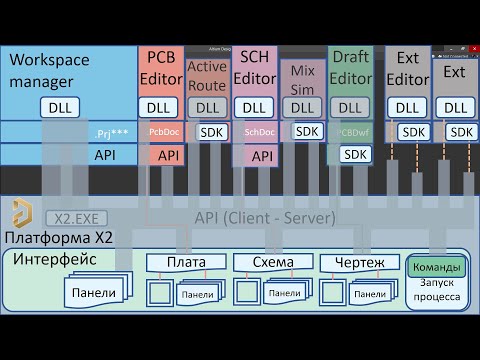Select the stacked Панели sheets beside Интерфейс
Image resolution: width=480 pixels, height=360 pixels.
[x=98, y=289]
